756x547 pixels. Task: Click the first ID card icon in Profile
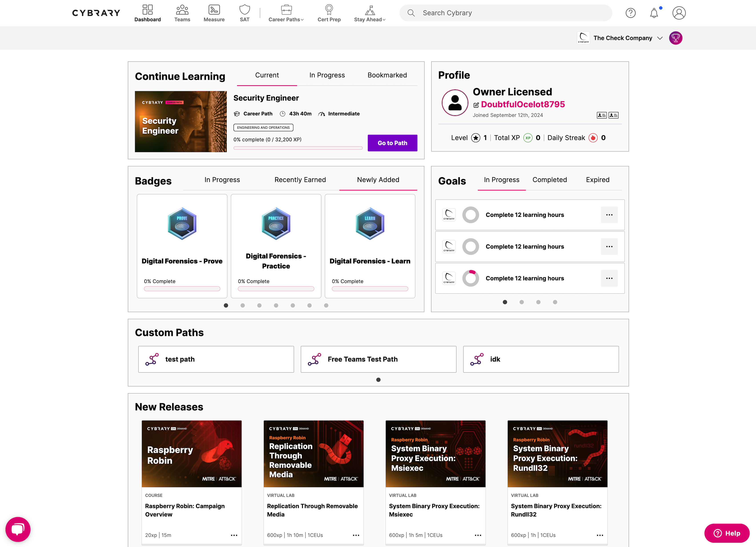click(x=602, y=115)
